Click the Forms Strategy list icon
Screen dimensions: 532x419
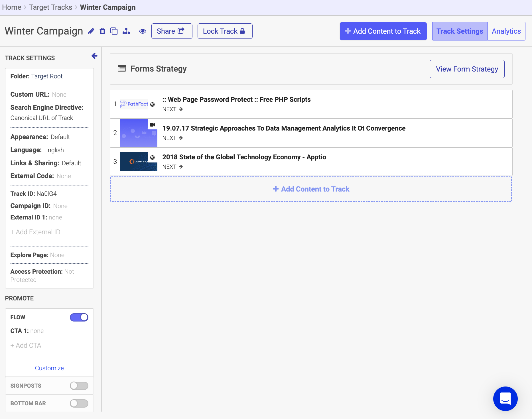click(x=122, y=69)
